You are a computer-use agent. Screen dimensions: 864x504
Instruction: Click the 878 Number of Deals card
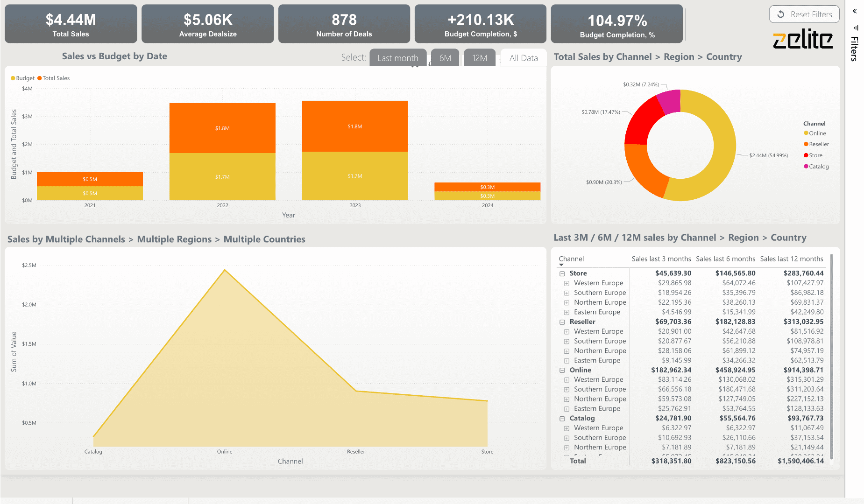(344, 24)
